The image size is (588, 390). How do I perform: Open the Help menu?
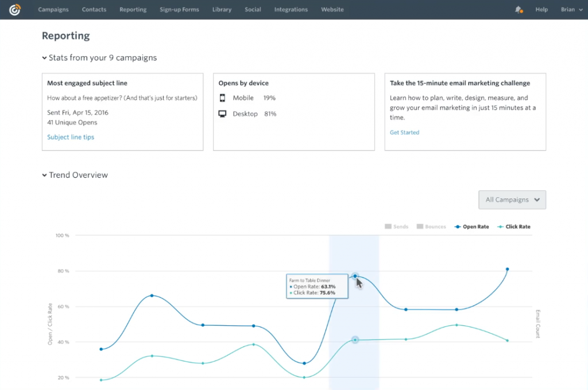click(541, 10)
